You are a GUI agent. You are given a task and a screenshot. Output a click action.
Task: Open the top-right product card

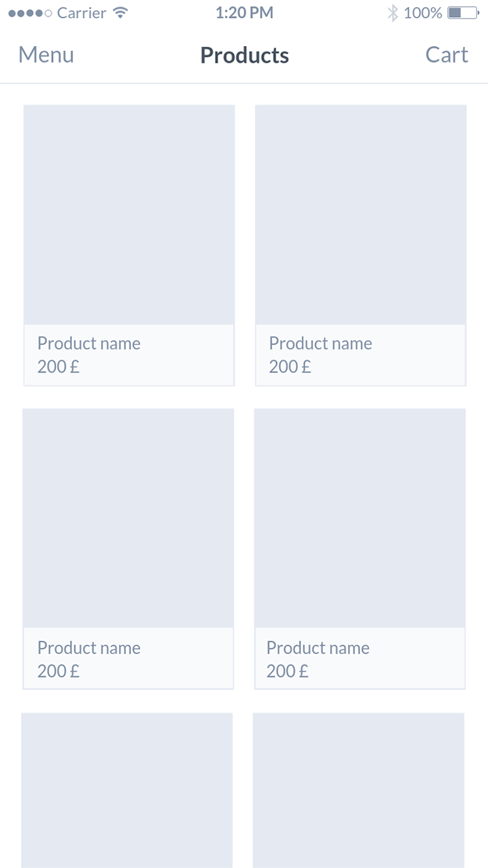click(360, 215)
